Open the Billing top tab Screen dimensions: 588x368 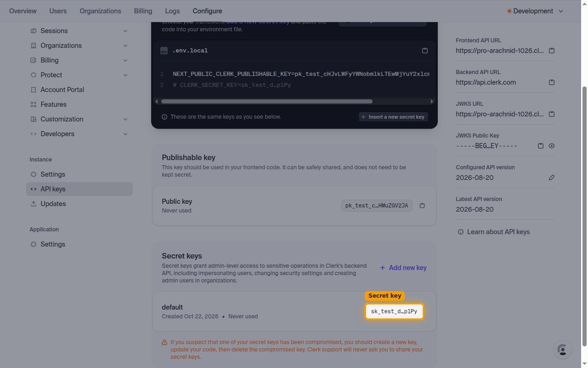(x=143, y=11)
